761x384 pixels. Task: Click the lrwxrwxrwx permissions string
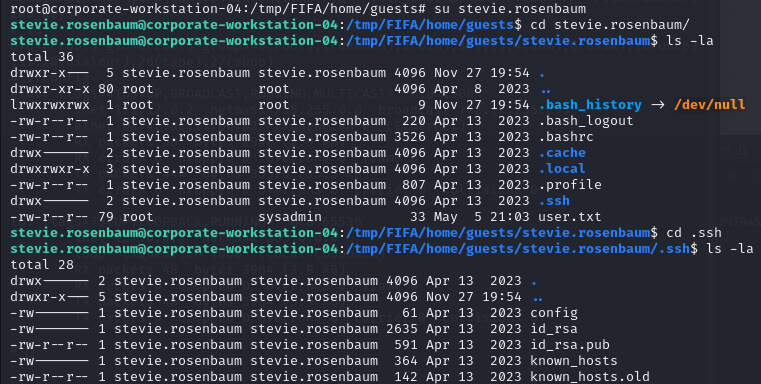(50, 105)
